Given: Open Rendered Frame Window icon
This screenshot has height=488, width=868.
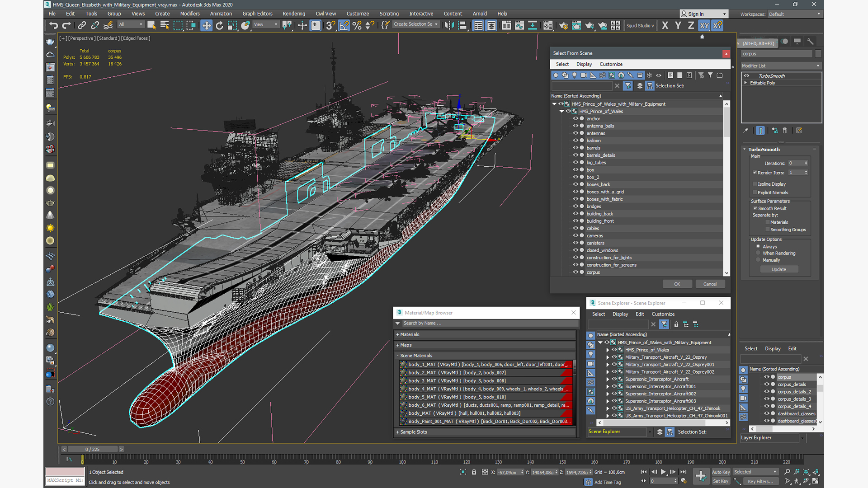Looking at the screenshot, I should click(x=576, y=25).
